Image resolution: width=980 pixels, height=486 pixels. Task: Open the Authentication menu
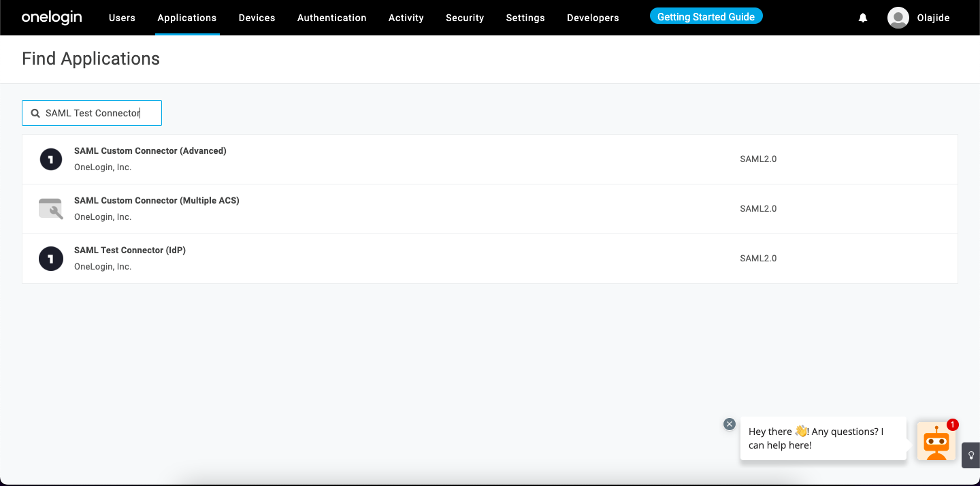pyautogui.click(x=332, y=18)
